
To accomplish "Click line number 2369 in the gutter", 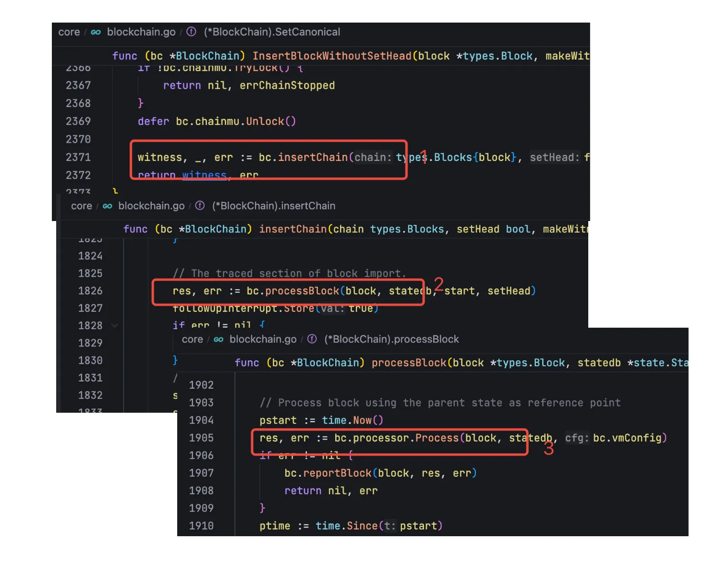I will 78,122.
